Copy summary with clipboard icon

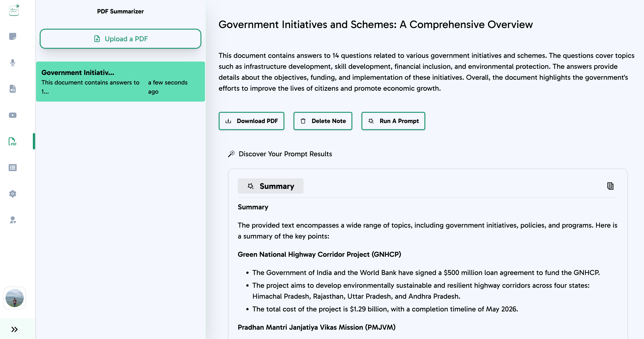[x=610, y=186]
